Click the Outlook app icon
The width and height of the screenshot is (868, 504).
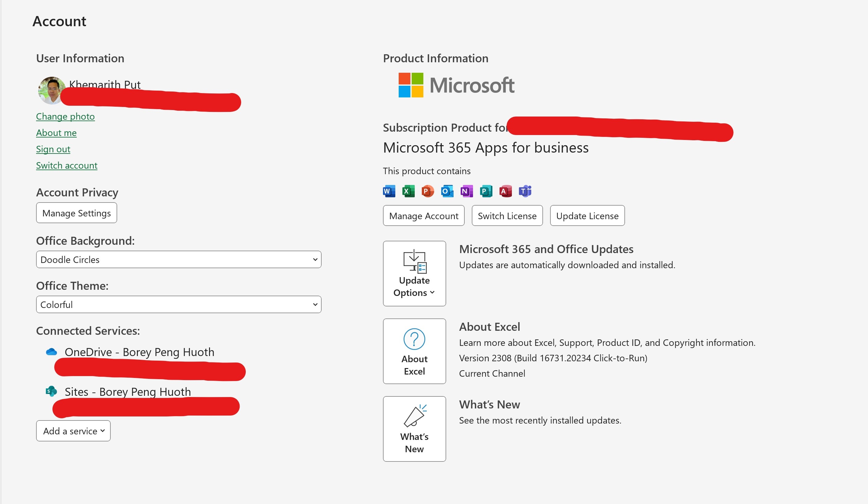[447, 191]
